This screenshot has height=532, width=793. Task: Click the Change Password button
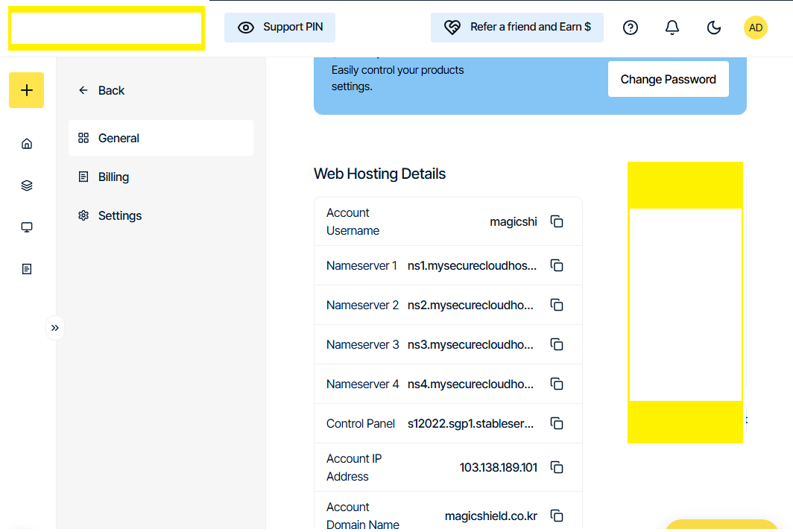point(668,79)
